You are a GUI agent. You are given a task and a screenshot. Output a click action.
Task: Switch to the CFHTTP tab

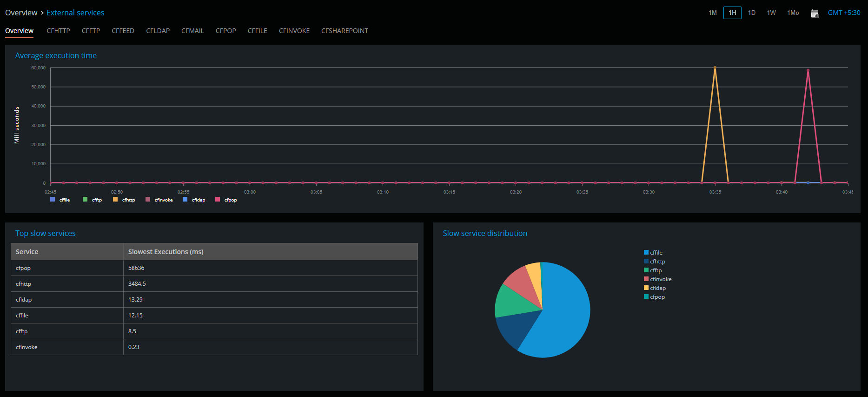[x=58, y=31]
